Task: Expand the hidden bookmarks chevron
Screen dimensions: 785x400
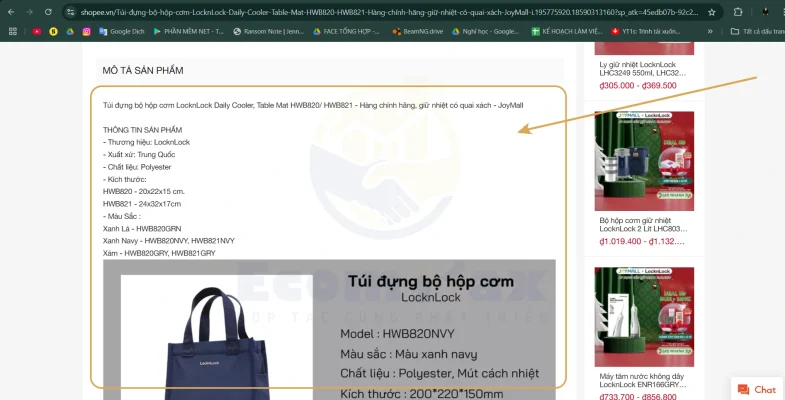Action: click(710, 31)
